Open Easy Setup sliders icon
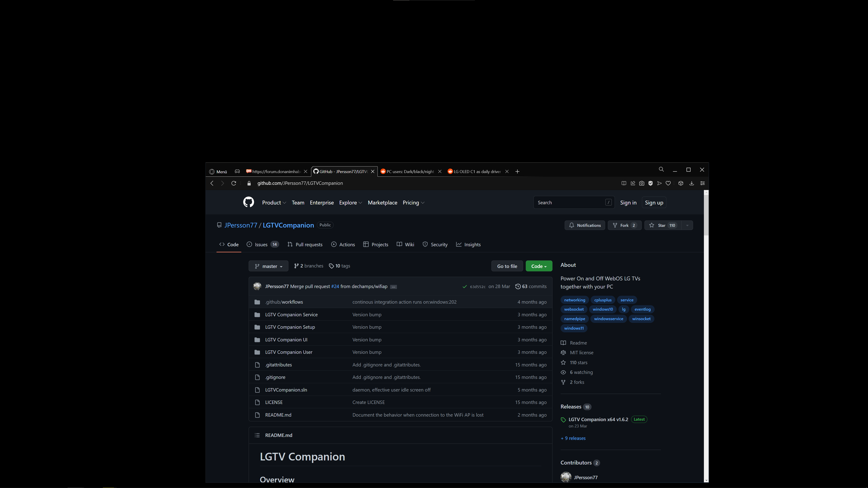The image size is (868, 488). pyautogui.click(x=703, y=183)
